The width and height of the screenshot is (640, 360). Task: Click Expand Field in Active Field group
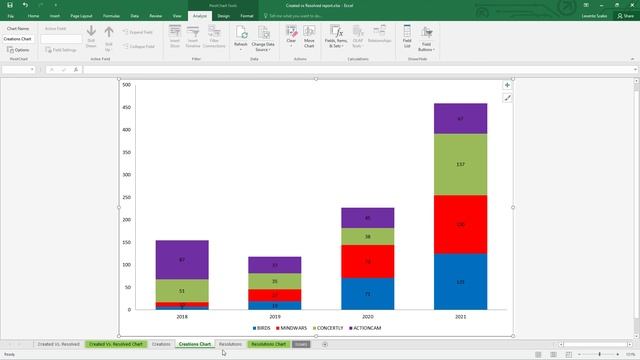138,32
